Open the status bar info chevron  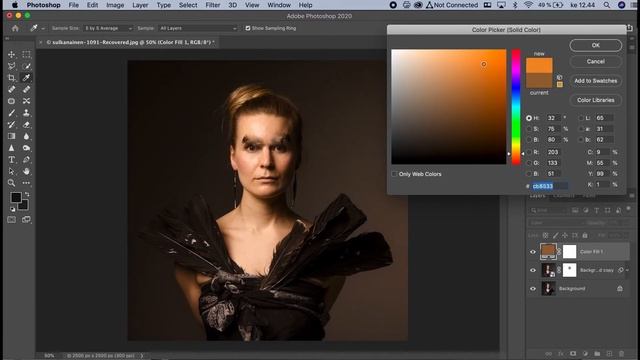pos(142,356)
